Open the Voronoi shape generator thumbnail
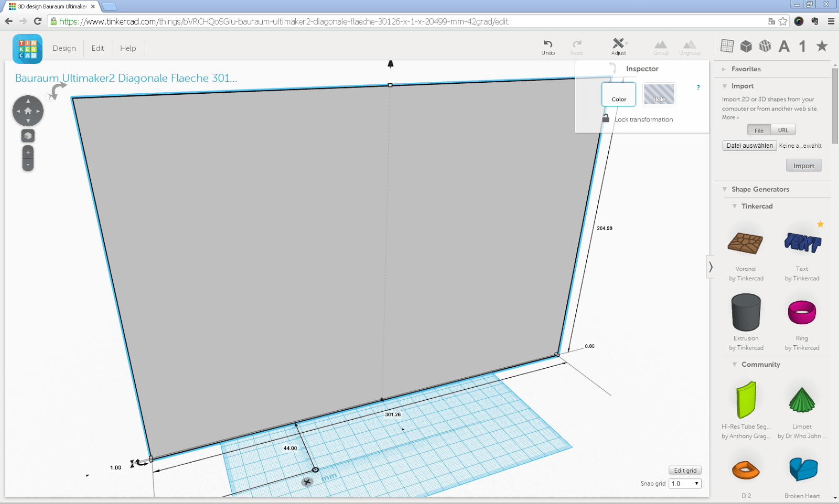Image resolution: width=839 pixels, height=504 pixels. coord(745,244)
